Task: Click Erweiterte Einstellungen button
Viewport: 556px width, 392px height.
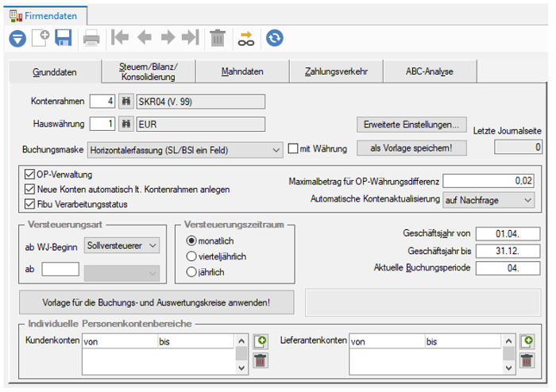Action: click(x=411, y=125)
